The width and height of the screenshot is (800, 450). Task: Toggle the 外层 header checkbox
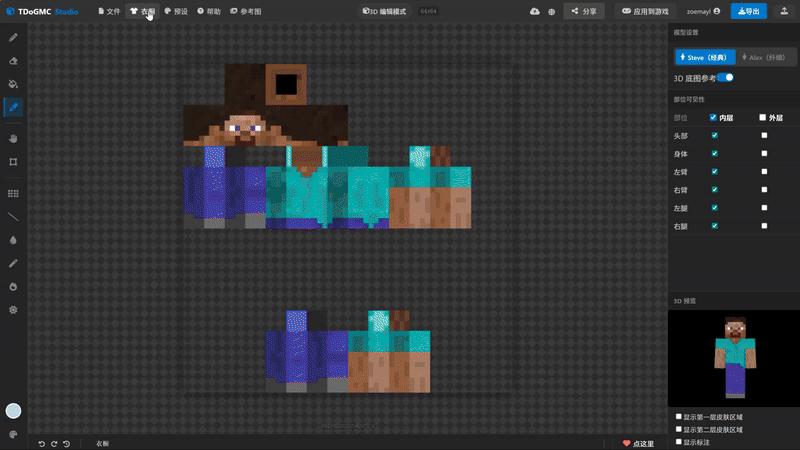point(762,117)
